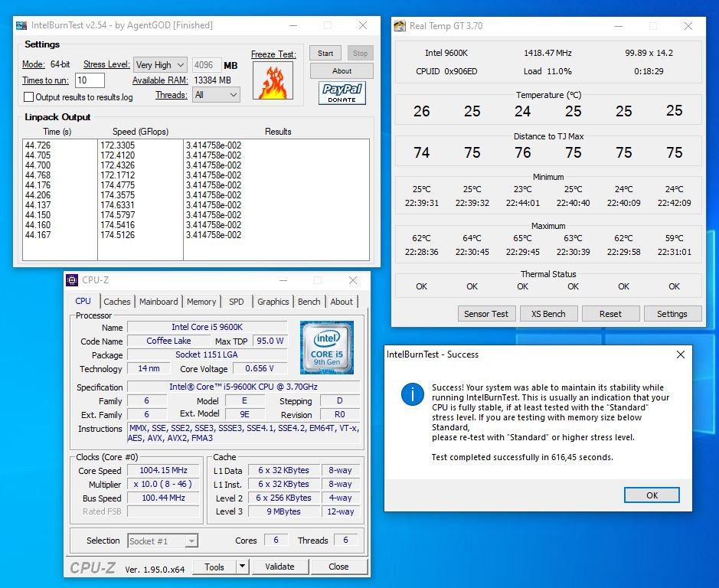Click the Sensor Test button
The width and height of the screenshot is (719, 588).
pyautogui.click(x=486, y=314)
